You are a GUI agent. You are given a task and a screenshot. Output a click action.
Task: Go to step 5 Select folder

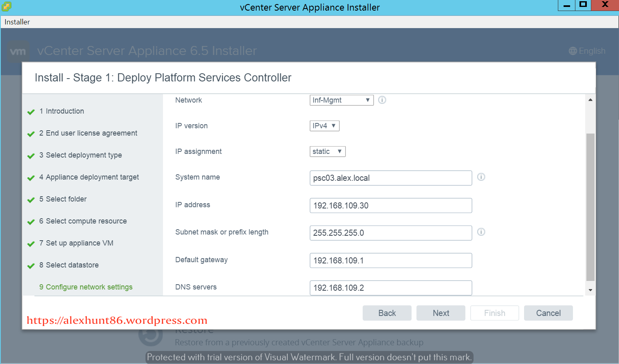point(63,199)
